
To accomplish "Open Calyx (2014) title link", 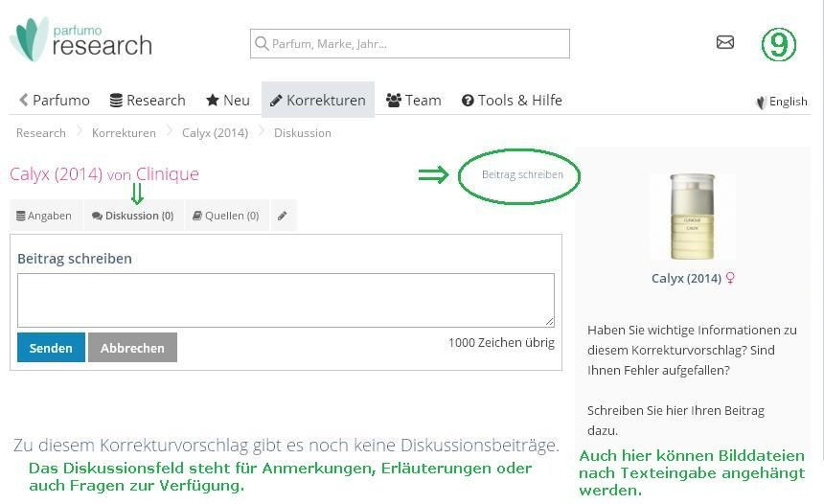I will (57, 174).
